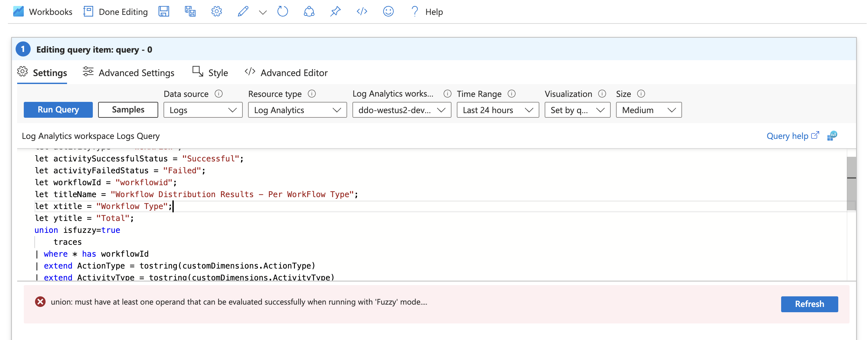Open Help from the toolbar
Viewport: 868px width, 340px height.
[427, 12]
